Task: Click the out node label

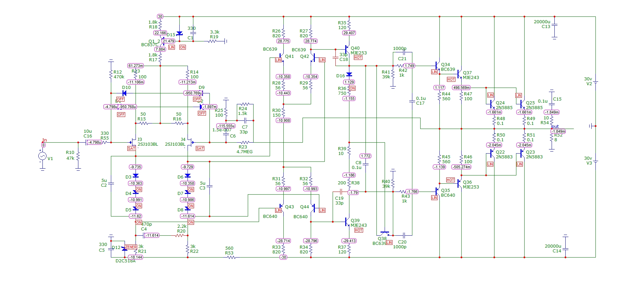Action: click(x=555, y=127)
